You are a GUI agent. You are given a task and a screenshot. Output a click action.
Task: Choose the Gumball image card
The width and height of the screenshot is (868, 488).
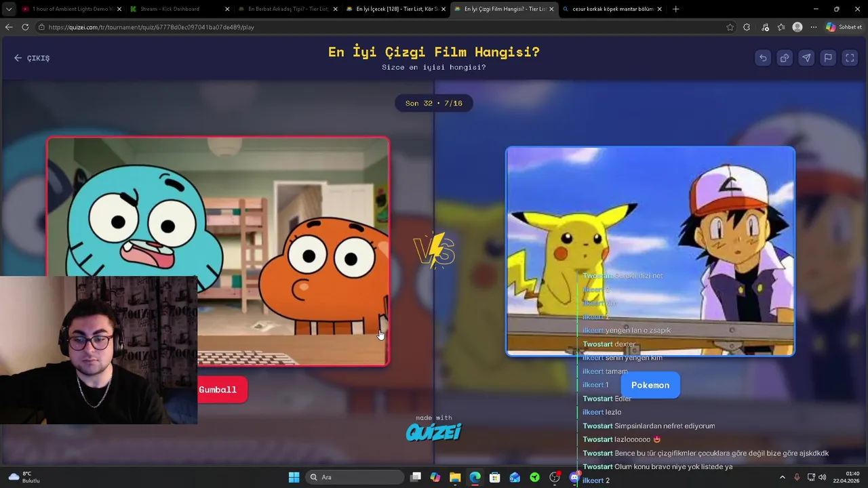tap(218, 251)
